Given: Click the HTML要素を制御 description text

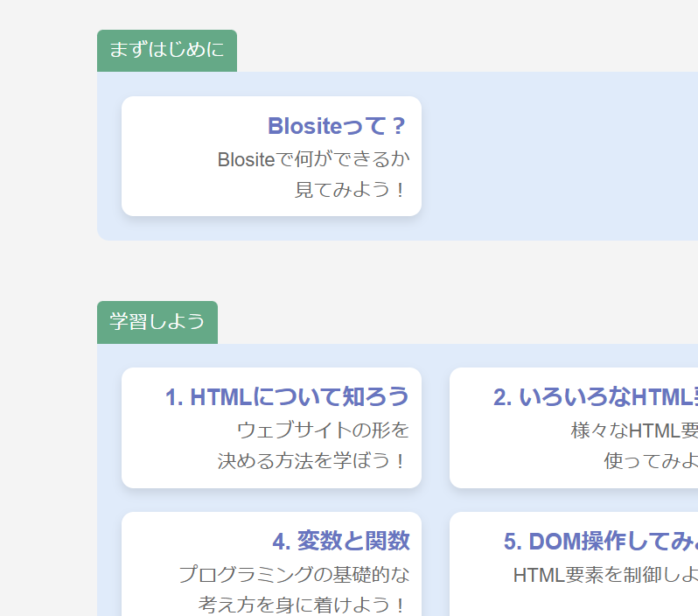Looking at the screenshot, I should point(604,575).
